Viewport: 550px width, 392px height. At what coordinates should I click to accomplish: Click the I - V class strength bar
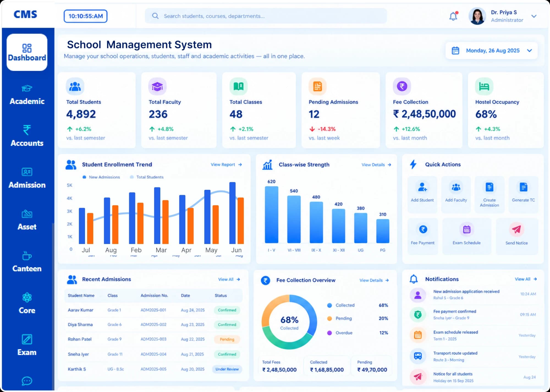pyautogui.click(x=271, y=215)
